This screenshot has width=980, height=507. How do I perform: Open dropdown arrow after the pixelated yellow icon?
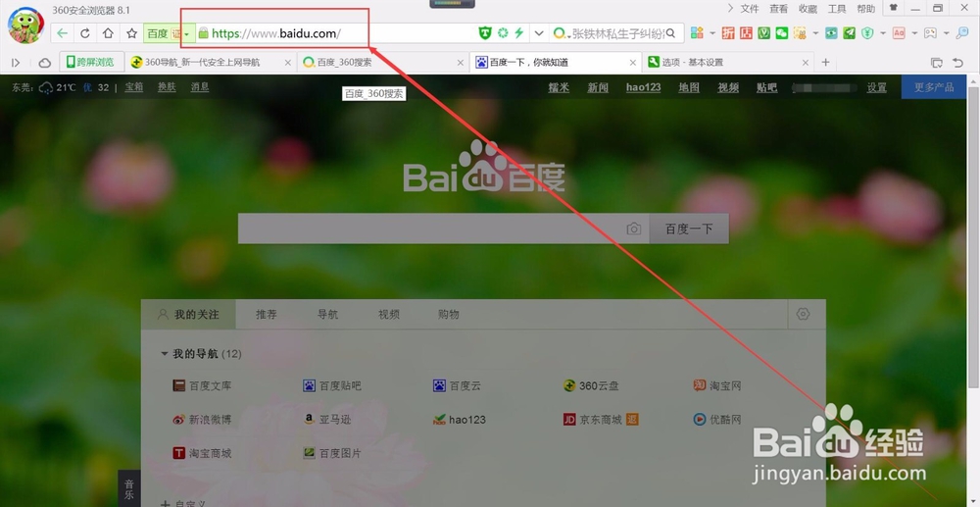(x=815, y=33)
